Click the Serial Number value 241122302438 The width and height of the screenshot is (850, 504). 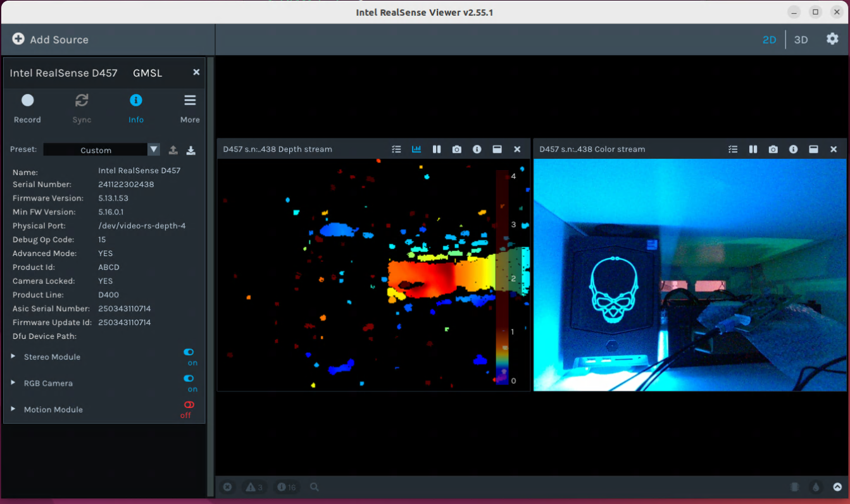click(126, 185)
